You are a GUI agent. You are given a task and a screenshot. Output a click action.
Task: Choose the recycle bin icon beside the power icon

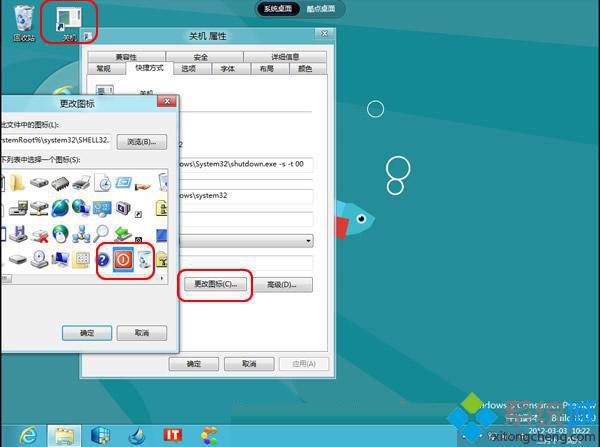click(x=145, y=260)
